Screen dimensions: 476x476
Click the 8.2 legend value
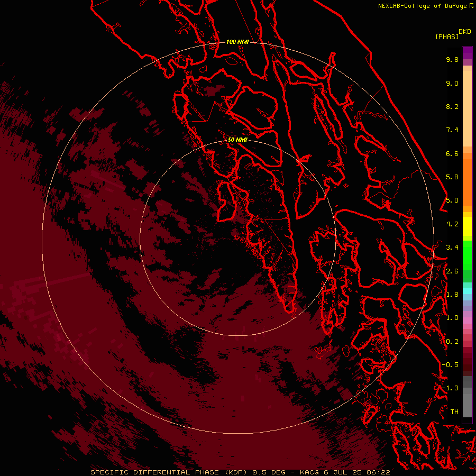click(452, 106)
